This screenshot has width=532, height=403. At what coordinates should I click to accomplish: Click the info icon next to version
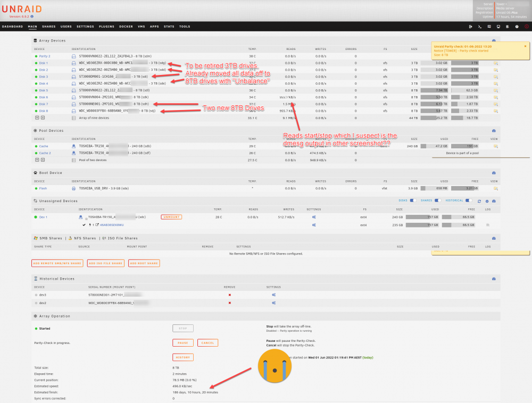click(x=32, y=16)
